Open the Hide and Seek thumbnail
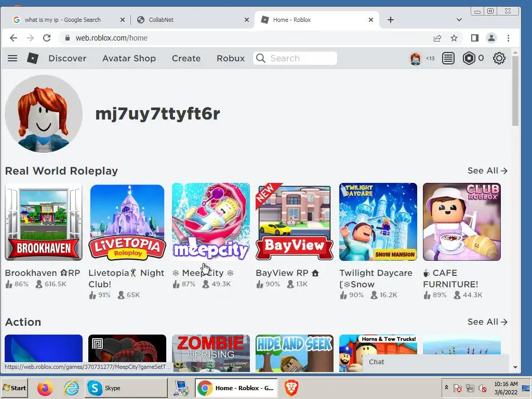 click(x=295, y=353)
